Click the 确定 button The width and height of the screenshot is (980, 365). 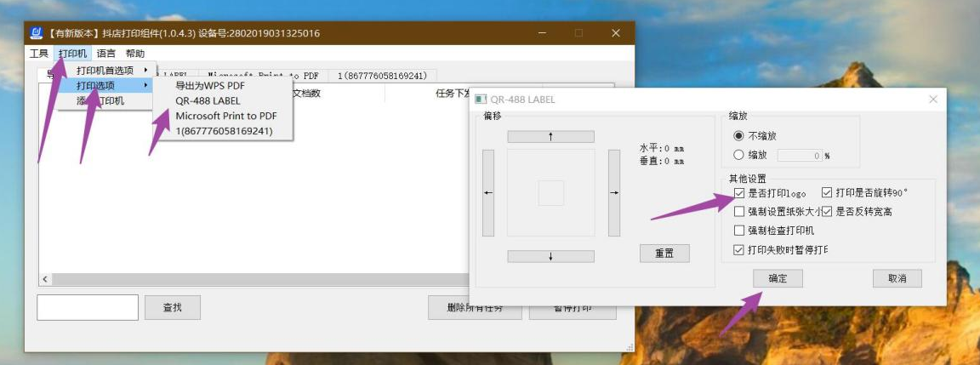778,278
